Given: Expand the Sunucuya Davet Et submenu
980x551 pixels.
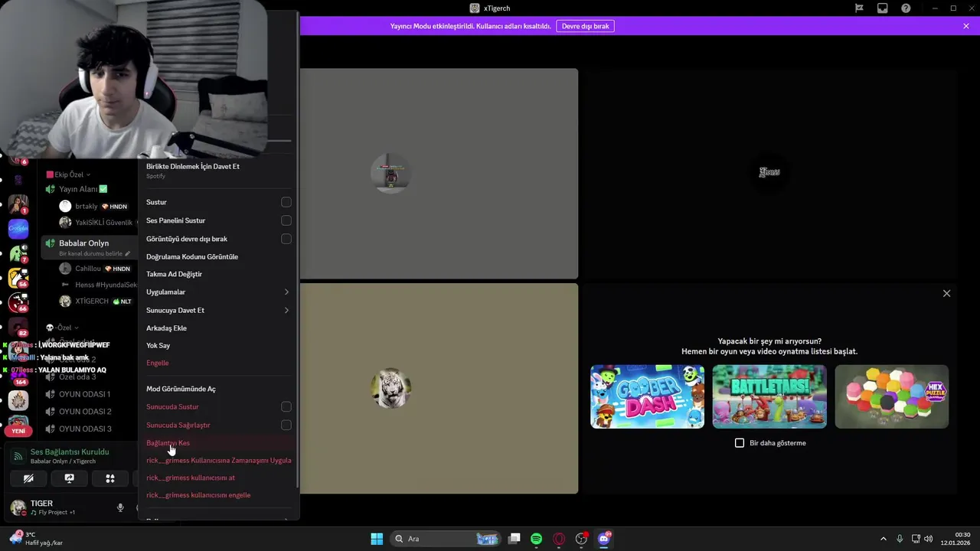Looking at the screenshot, I should [218, 310].
